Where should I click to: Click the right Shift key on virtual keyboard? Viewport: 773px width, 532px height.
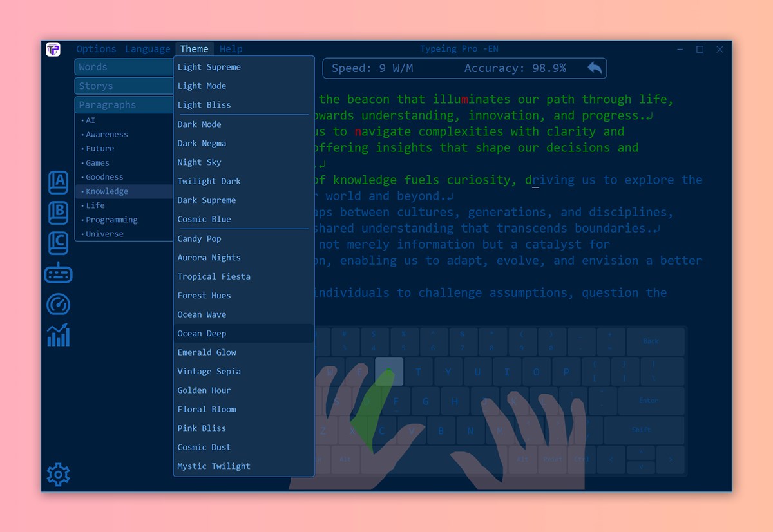(x=644, y=430)
